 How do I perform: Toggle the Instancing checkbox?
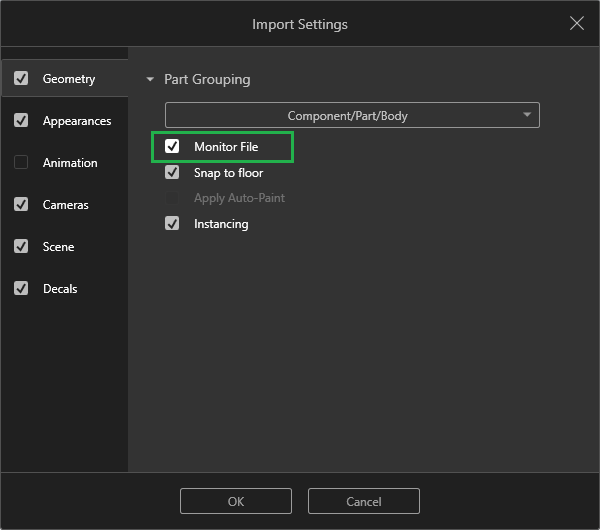[172, 223]
